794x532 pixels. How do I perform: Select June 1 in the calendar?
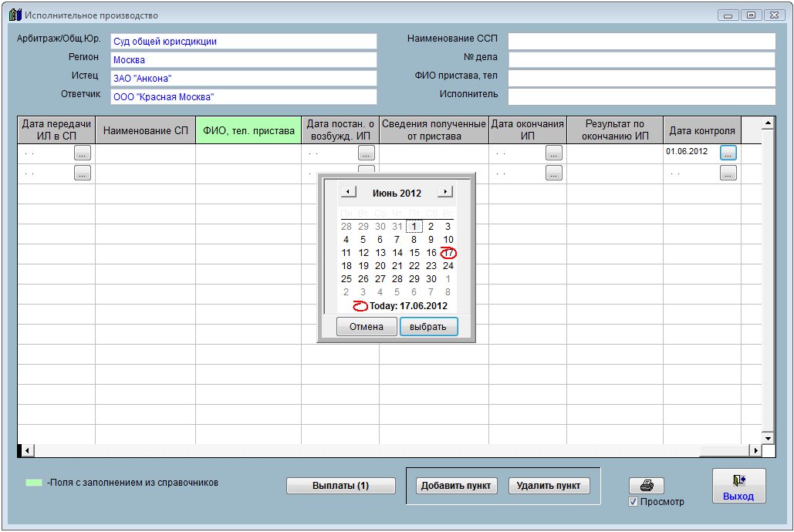[414, 226]
